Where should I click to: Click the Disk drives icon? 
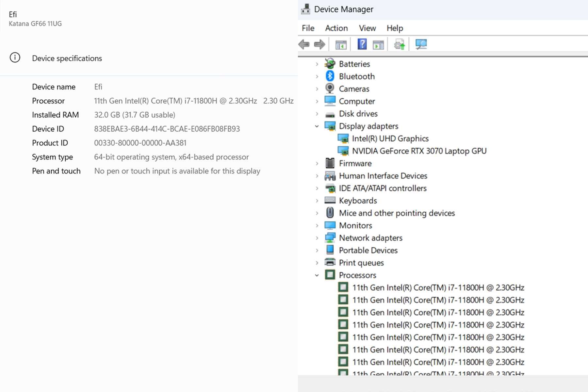coord(330,115)
